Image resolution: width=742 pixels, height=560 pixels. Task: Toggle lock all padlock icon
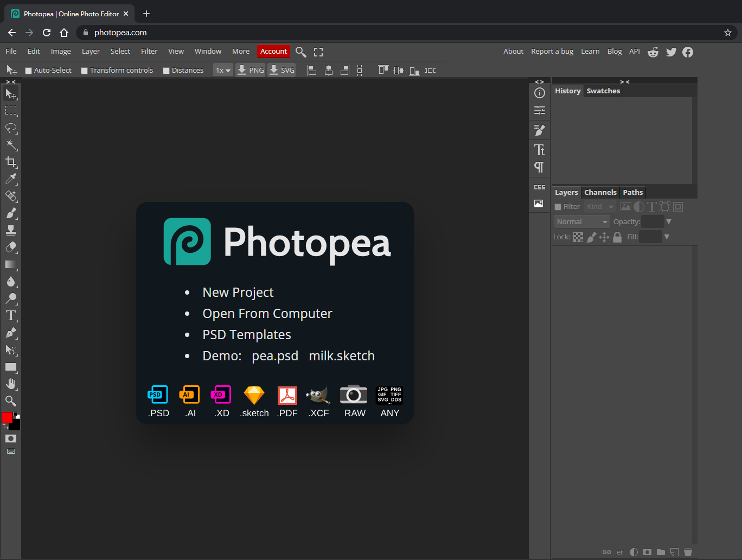click(617, 237)
